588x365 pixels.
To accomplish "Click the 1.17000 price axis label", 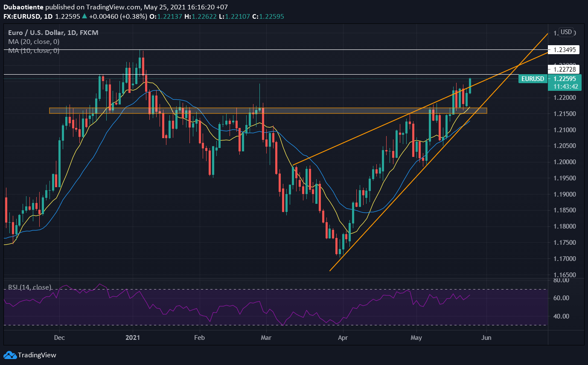I will coord(564,259).
